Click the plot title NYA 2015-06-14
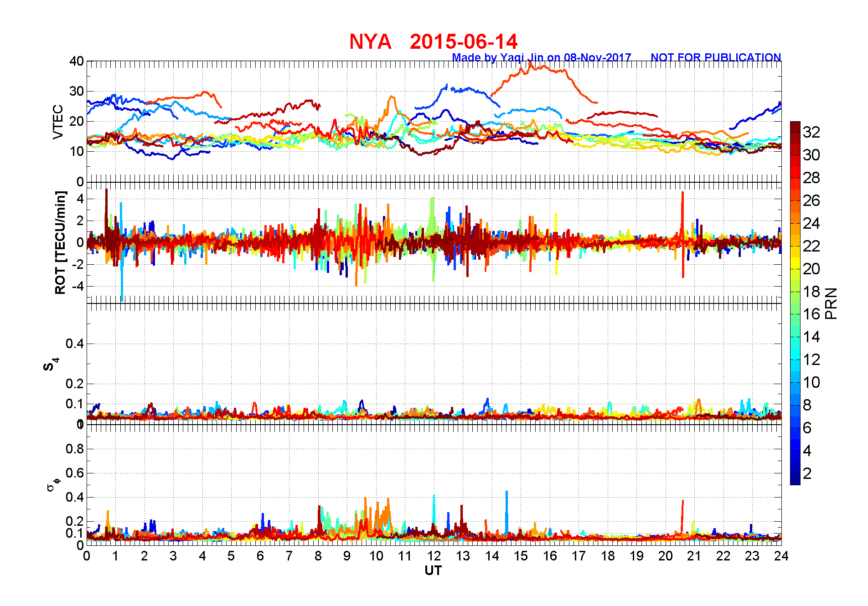Viewport: 868px width, 606px height. (433, 41)
